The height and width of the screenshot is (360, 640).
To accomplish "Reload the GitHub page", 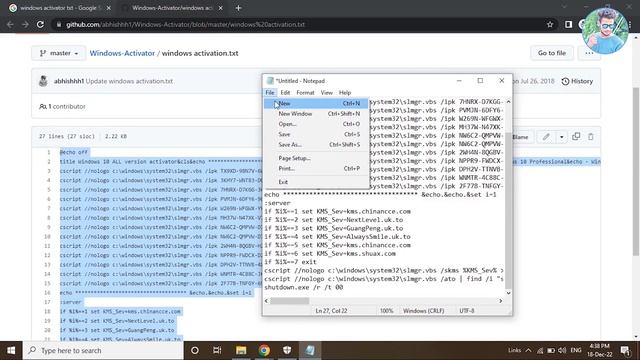I will [40, 24].
